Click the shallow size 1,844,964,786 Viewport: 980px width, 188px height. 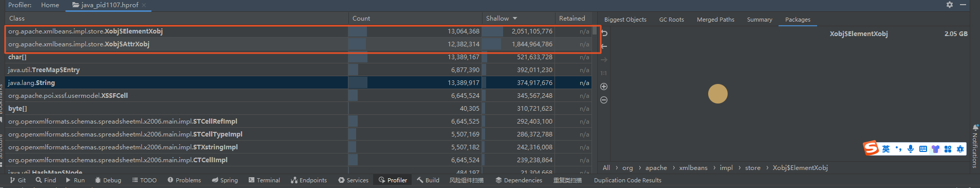[x=532, y=44]
